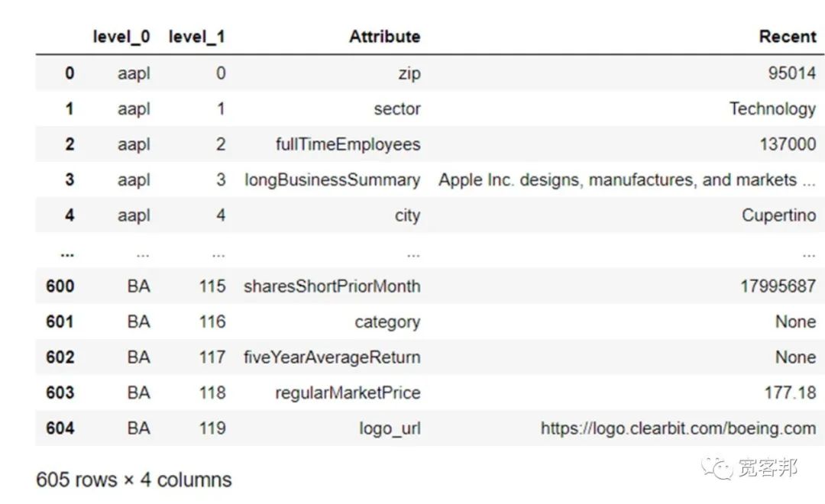Click the truncated Apple Inc. business summary

(x=627, y=180)
